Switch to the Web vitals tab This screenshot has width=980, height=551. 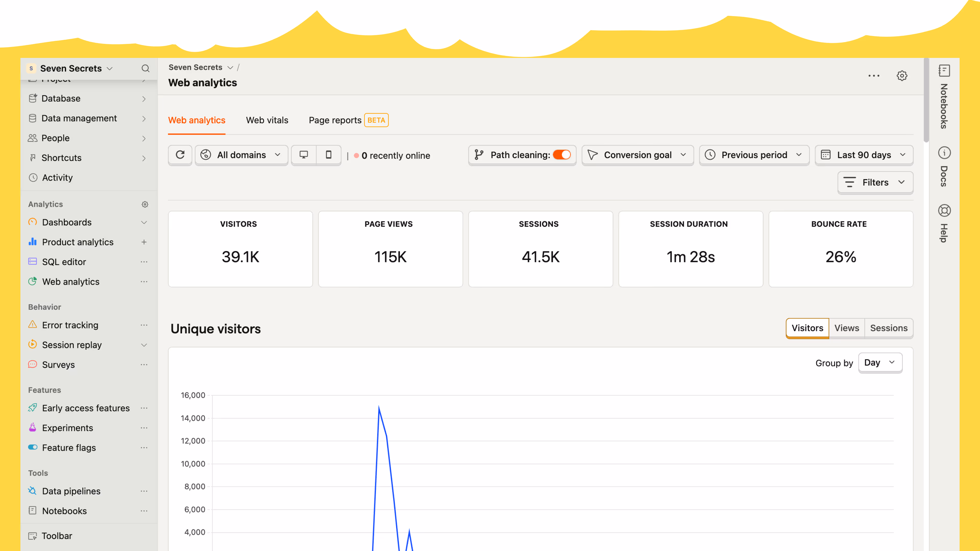click(x=267, y=120)
